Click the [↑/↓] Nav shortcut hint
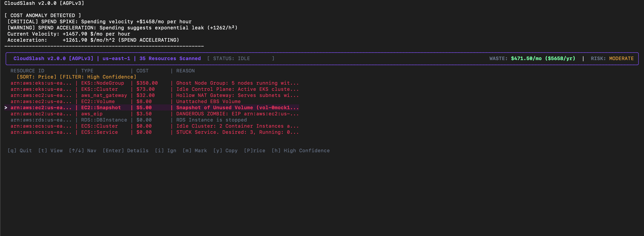The image size is (644, 236). click(x=82, y=150)
